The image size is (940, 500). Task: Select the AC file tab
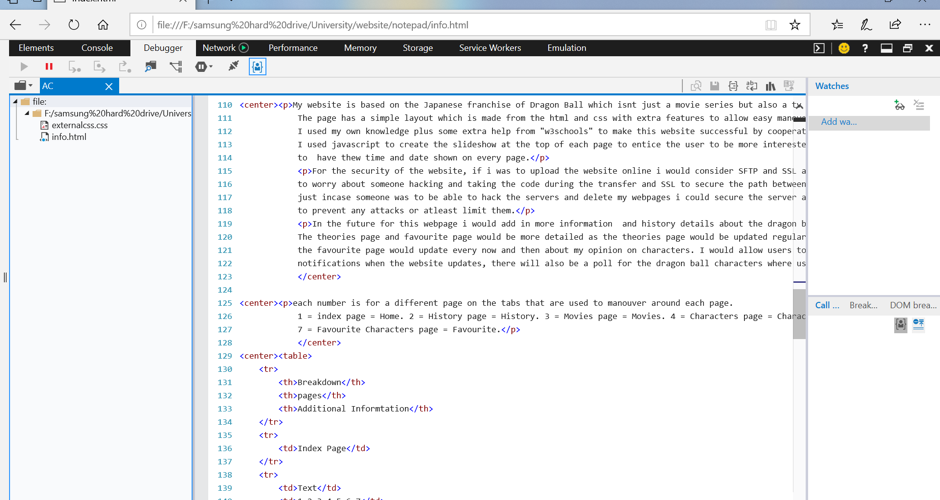click(79, 86)
